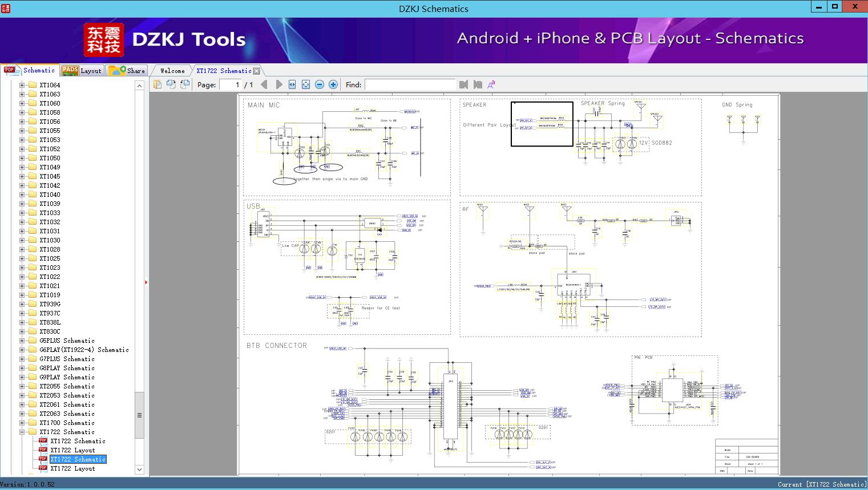
Task: Expand the XT1064 folder
Action: [x=22, y=85]
